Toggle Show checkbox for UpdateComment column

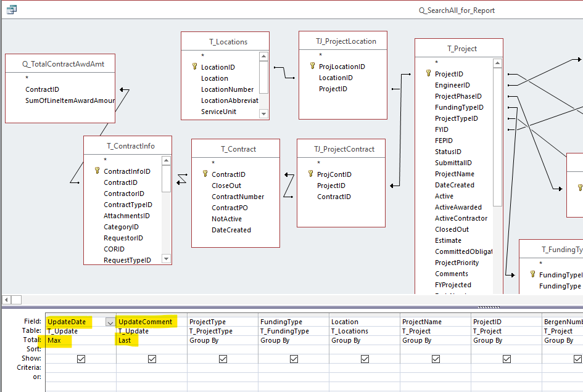point(152,359)
